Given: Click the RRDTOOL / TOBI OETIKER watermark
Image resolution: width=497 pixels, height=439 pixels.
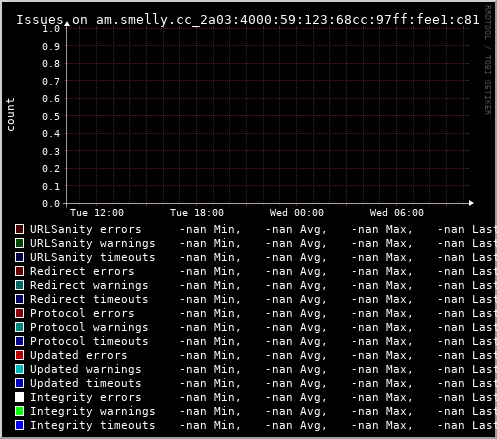Looking at the screenshot, I should pyautogui.click(x=488, y=60).
